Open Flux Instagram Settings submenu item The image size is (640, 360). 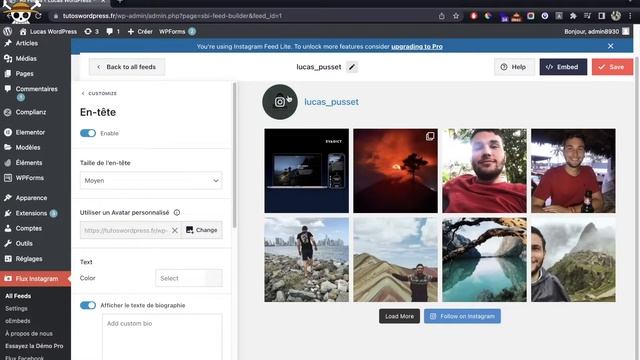(16, 309)
